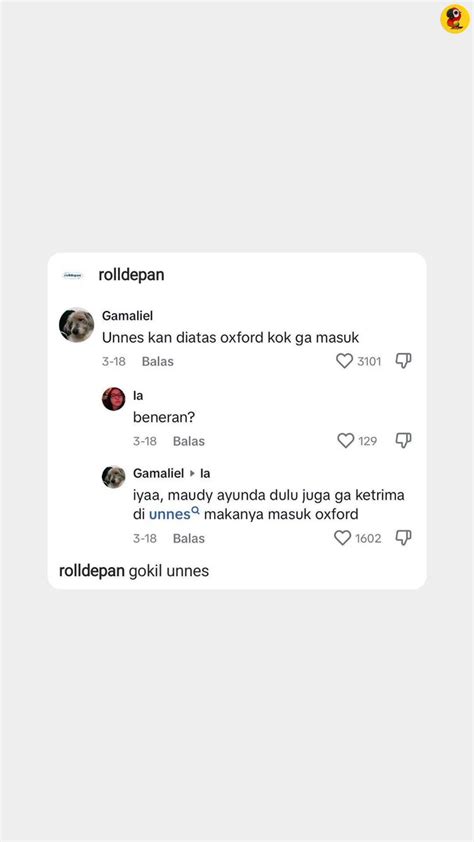Dislike the maudy ayunda reply
The image size is (474, 842).
coord(403,538)
